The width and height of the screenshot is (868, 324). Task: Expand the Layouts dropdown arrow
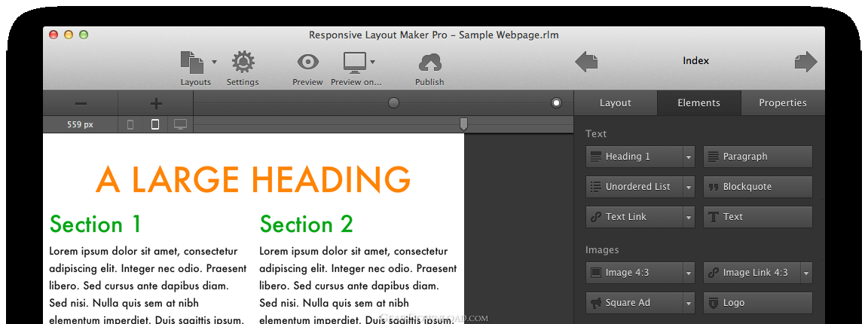click(214, 62)
